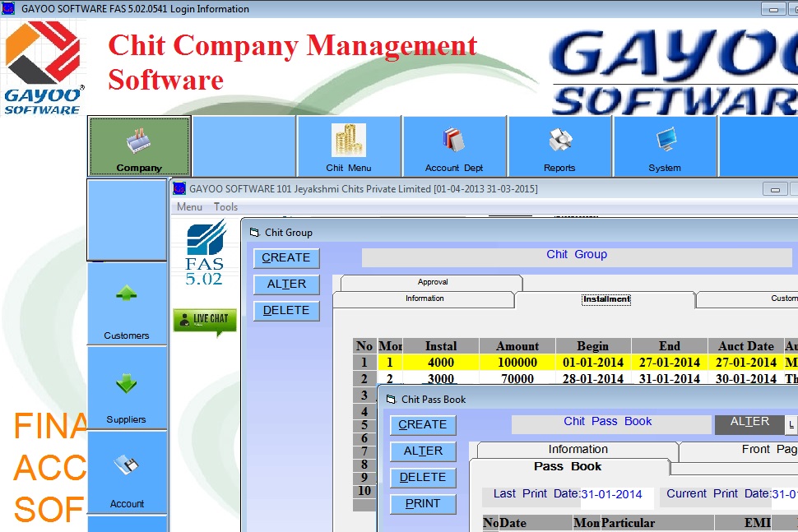Minimize the main Gayoo Software window
The height and width of the screenshot is (532, 798).
[x=773, y=9]
